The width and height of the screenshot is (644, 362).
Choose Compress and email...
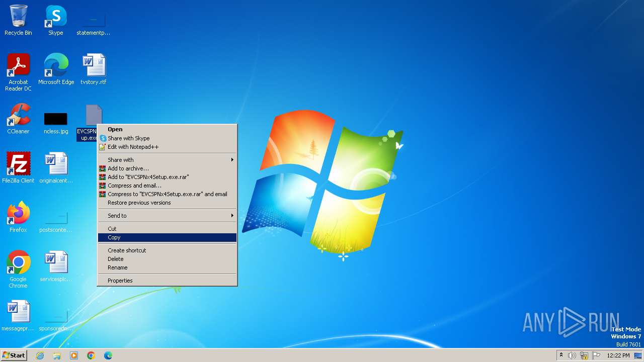pyautogui.click(x=167, y=186)
